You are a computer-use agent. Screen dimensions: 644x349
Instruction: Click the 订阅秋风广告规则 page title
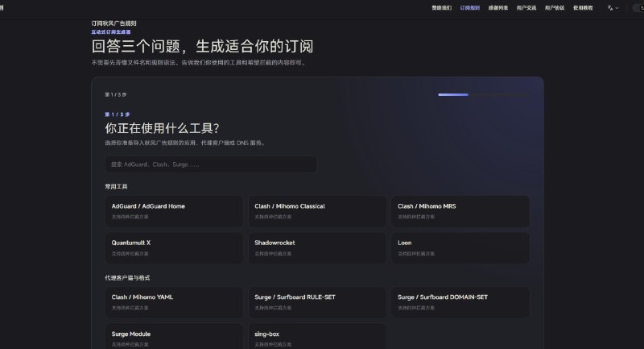point(114,23)
